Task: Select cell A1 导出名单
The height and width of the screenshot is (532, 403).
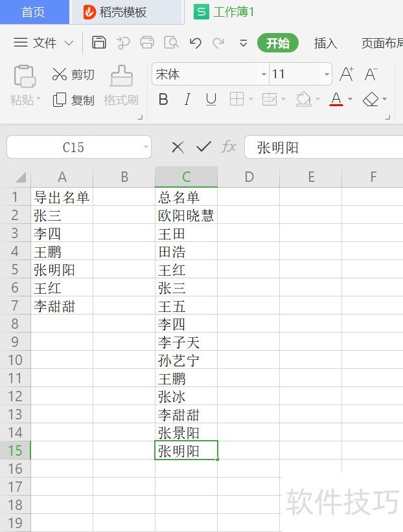Action: pyautogui.click(x=62, y=197)
